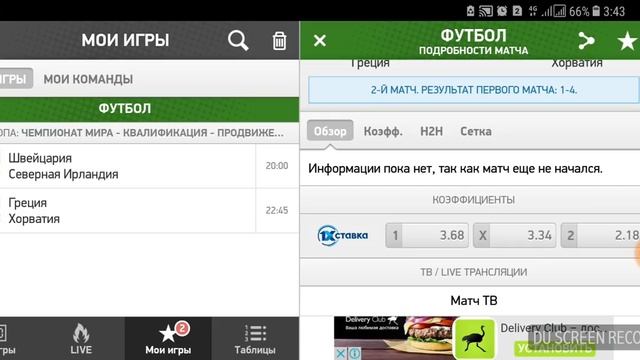Tap the ТВ / LIVE трансляции header
Viewport: 640px width, 360px height.
[x=473, y=272]
